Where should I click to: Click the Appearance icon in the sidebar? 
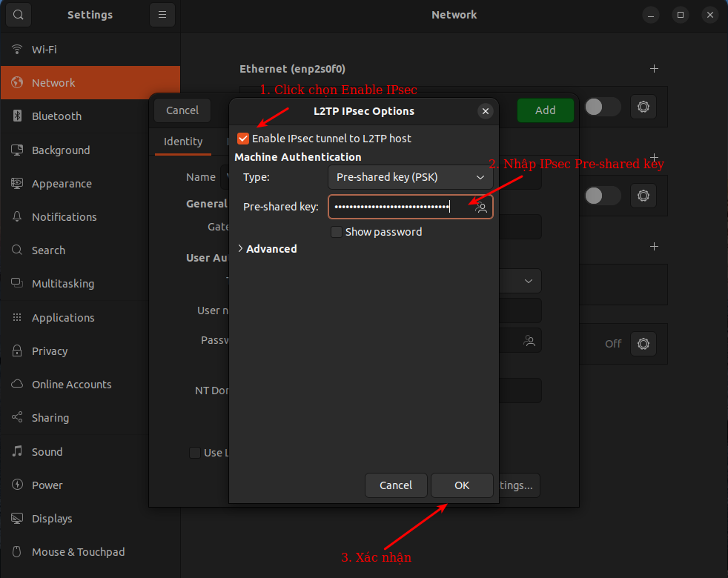(x=17, y=183)
